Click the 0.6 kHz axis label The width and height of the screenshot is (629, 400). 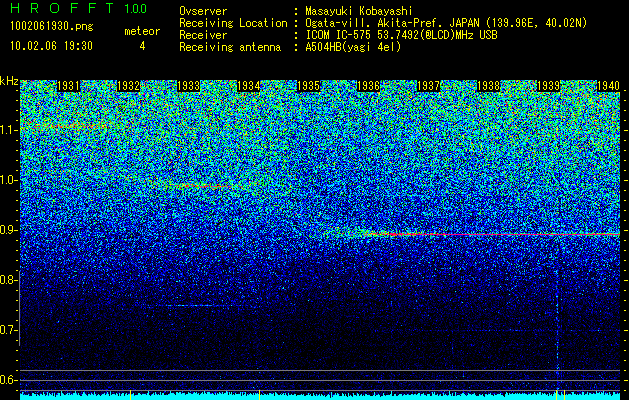click(8, 380)
